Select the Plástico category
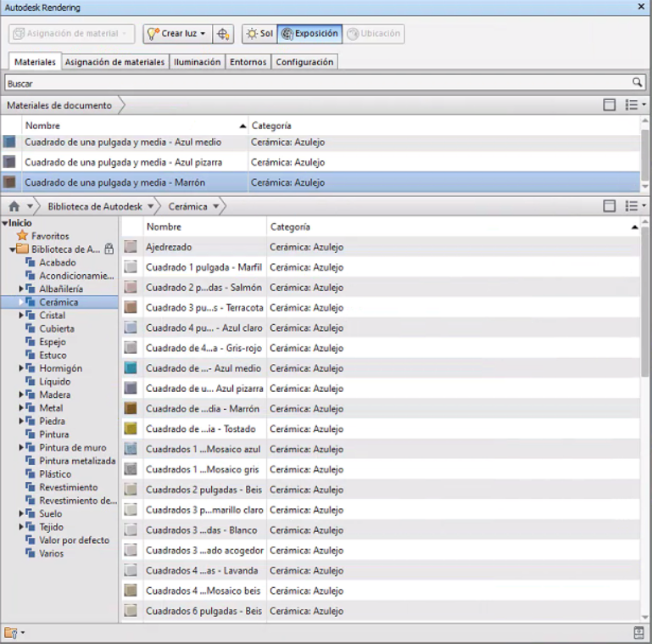Viewport: 652px width, 644px height. pos(55,474)
